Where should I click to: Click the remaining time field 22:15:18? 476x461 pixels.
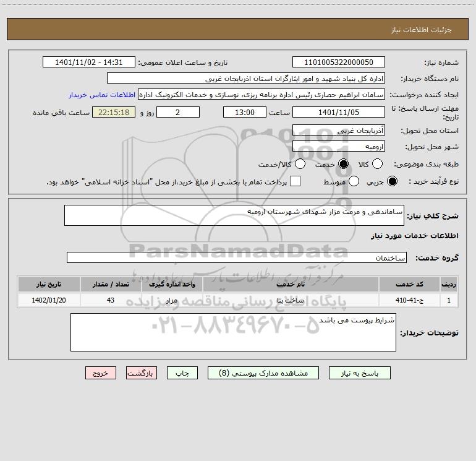tap(114, 112)
